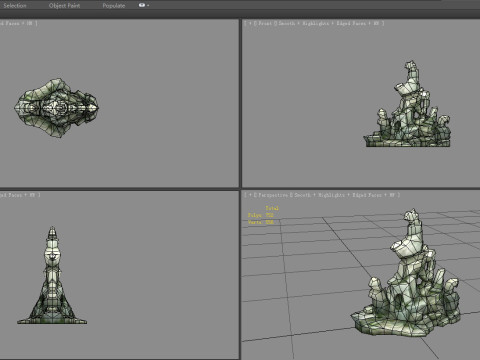The width and height of the screenshot is (480, 360).
Task: Click the ribbon display toggle icon
Action: pos(142,5)
